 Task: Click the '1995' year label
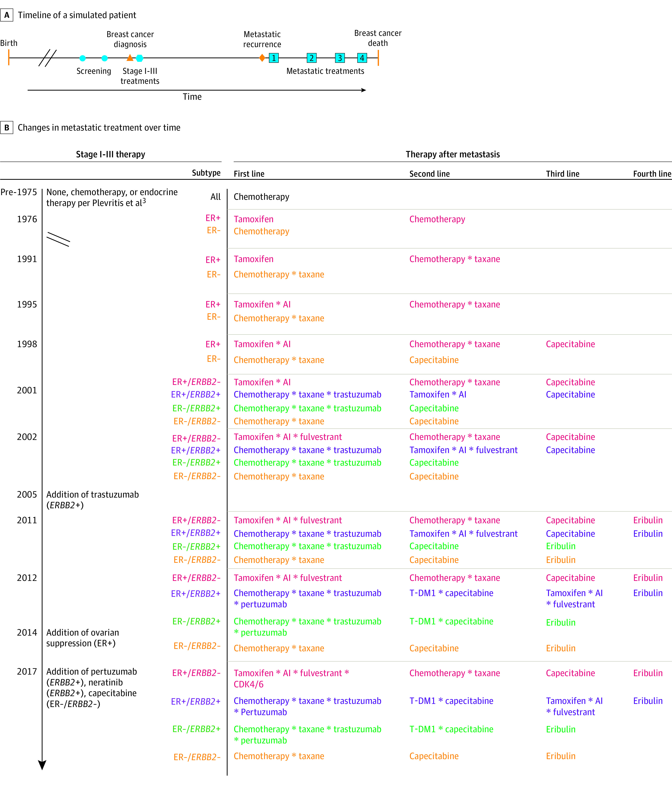[27, 305]
